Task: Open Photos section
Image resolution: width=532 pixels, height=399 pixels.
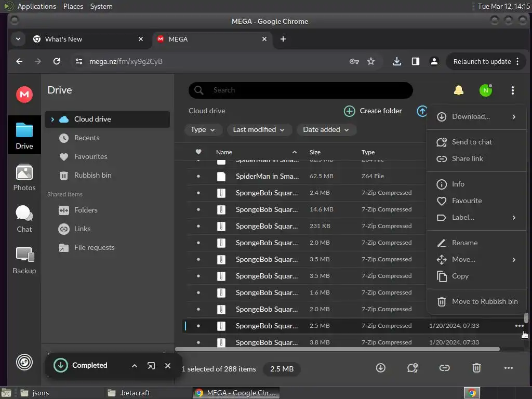Action: click(x=24, y=178)
